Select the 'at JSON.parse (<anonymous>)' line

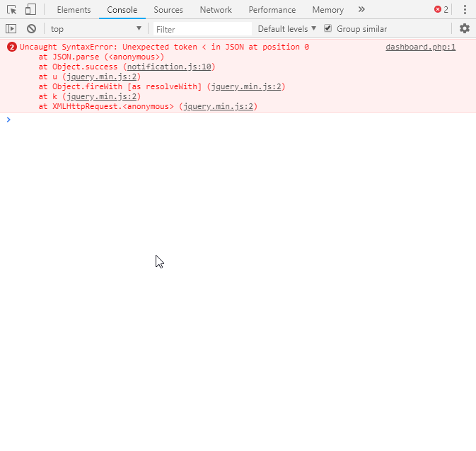[x=101, y=57]
